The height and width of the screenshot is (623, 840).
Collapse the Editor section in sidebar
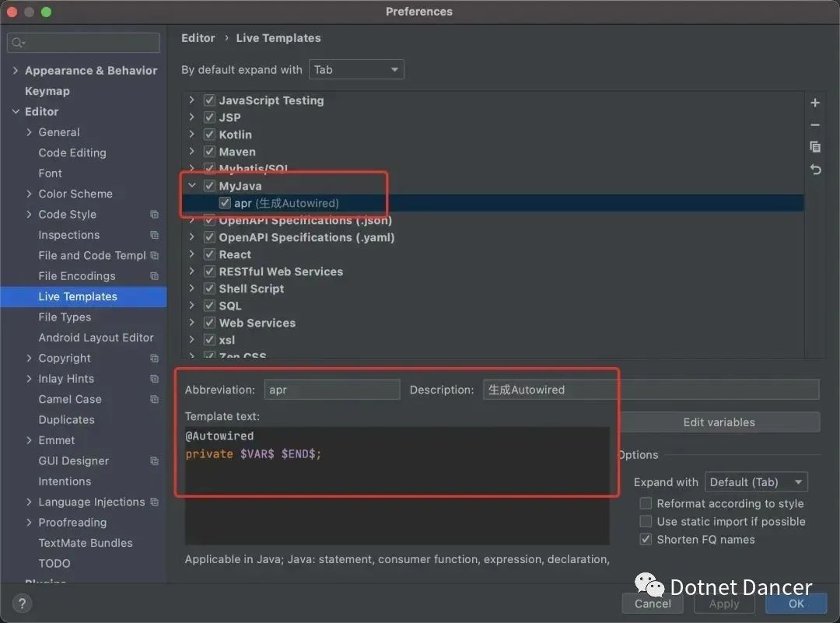pyautogui.click(x=16, y=111)
